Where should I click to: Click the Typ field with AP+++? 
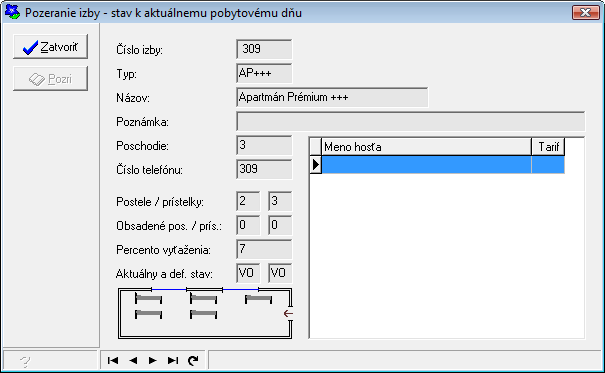[264, 73]
